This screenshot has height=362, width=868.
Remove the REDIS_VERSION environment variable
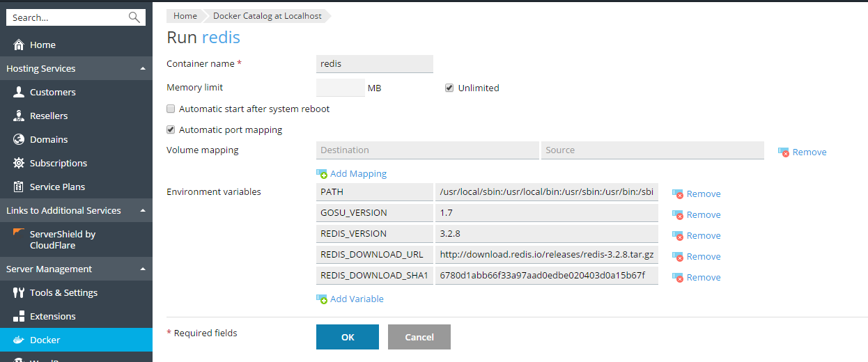(x=702, y=235)
